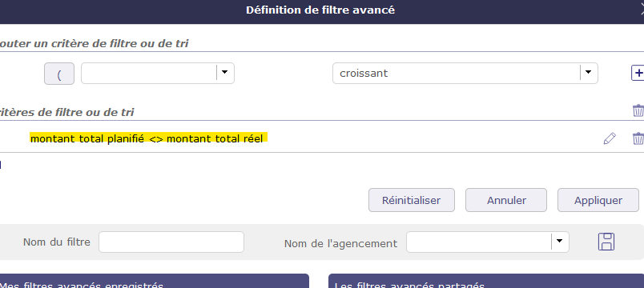Add the criterion with the plus icon

click(x=638, y=73)
